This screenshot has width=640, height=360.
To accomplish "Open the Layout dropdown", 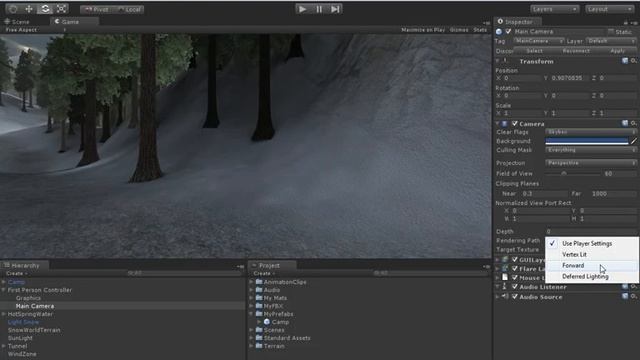I will (x=610, y=9).
